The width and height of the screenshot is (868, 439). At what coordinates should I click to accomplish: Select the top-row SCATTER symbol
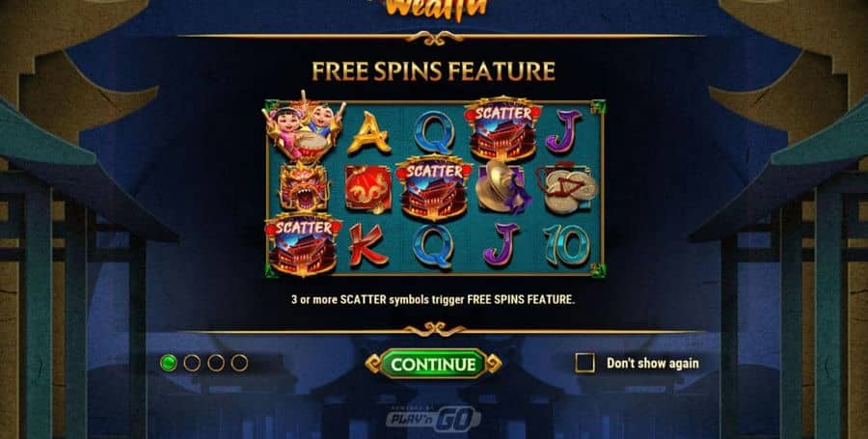pyautogui.click(x=502, y=128)
